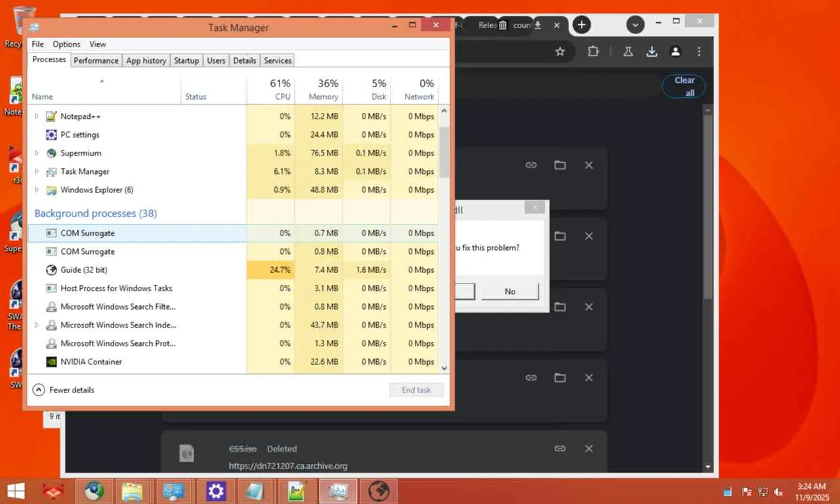Open the flask experiments icon in browser toolbar
Image resolution: width=840 pixels, height=504 pixels.
click(628, 51)
